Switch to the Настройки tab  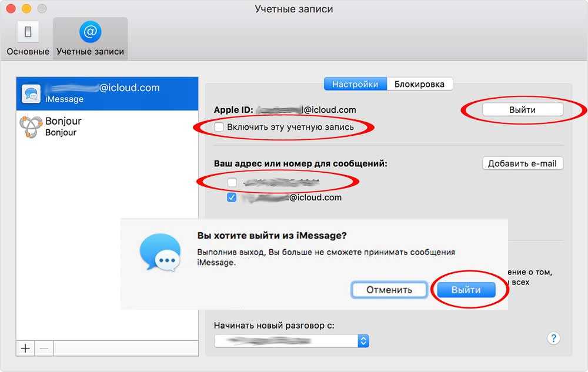(355, 84)
